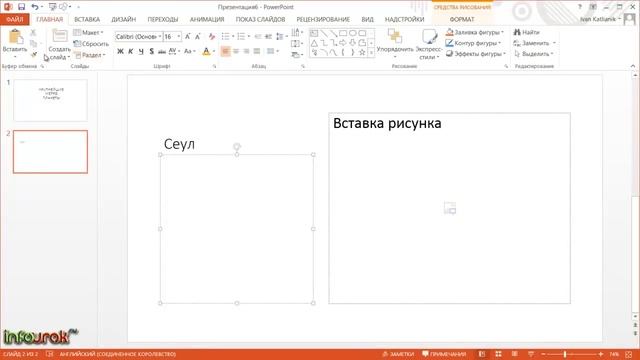Select the straight line shape in gallery

324,33
